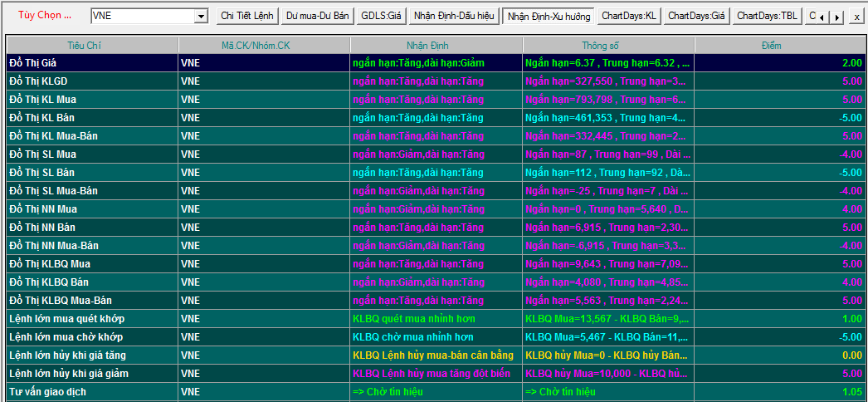Select the Đồ Thị KLBQ Mua-Bán row
The image size is (868, 402).
click(x=436, y=301)
